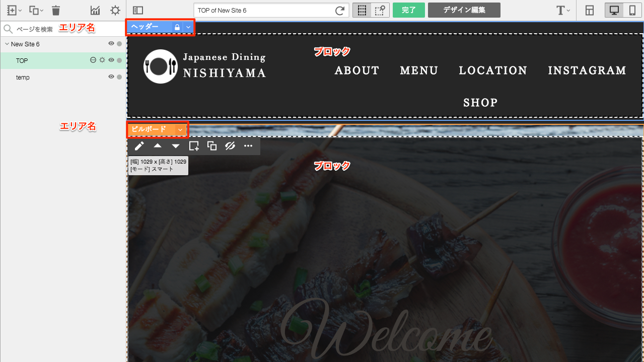Edit the block with pencil icon

click(x=139, y=146)
